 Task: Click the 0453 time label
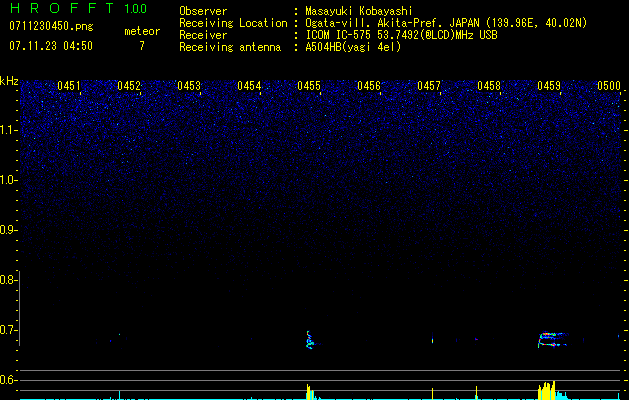[x=189, y=87]
